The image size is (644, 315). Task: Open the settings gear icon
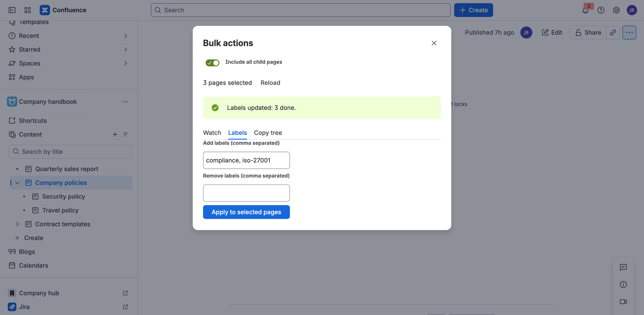point(616,10)
